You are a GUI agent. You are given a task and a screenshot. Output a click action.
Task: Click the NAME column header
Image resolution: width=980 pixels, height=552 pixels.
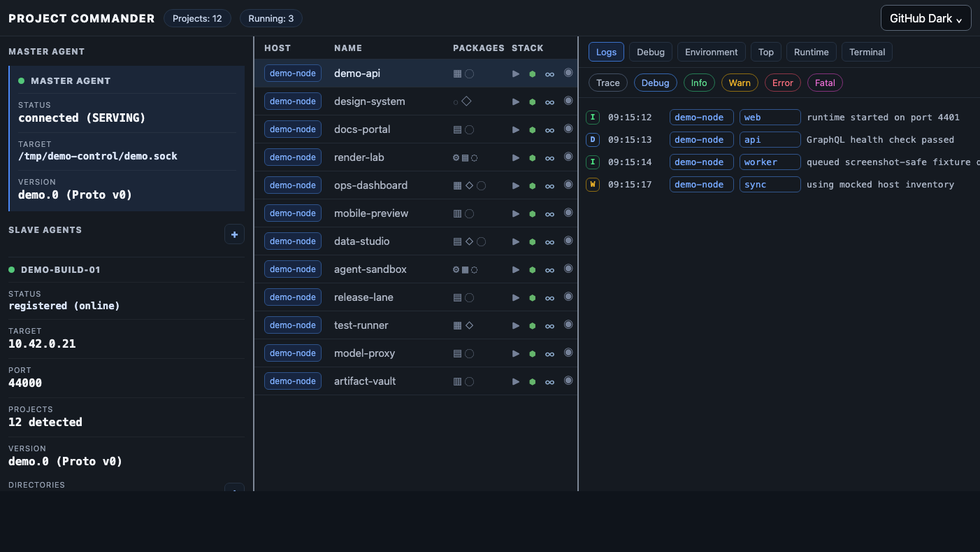tap(348, 48)
